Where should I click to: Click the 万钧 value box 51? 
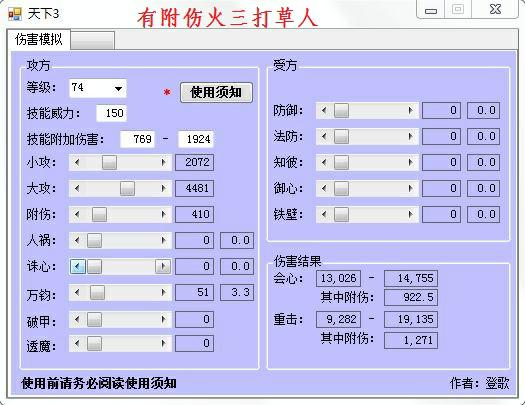(x=195, y=293)
